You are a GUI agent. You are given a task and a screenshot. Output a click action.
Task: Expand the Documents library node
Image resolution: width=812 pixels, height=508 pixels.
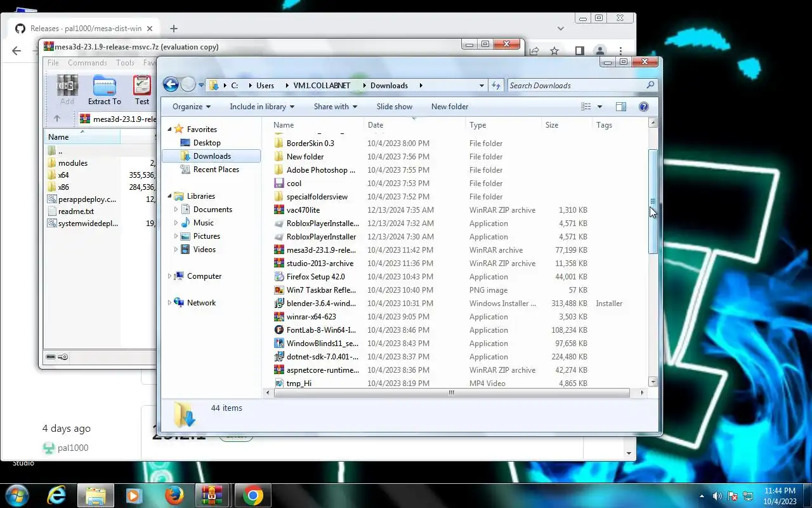176,210
